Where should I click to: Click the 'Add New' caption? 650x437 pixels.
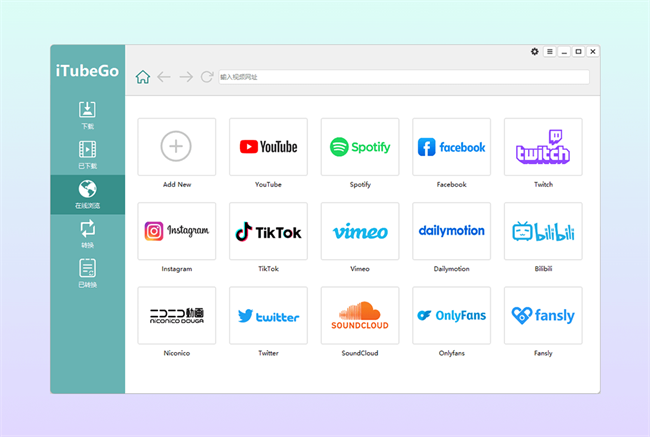point(177,185)
